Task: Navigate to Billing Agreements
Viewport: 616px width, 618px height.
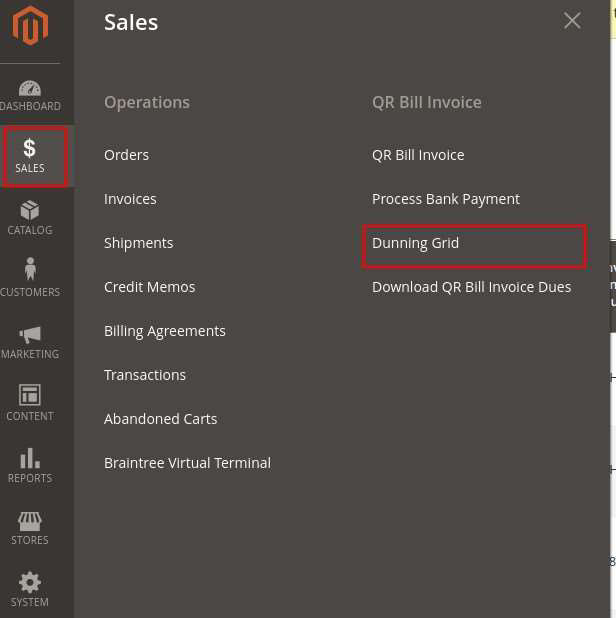Action: (x=164, y=331)
